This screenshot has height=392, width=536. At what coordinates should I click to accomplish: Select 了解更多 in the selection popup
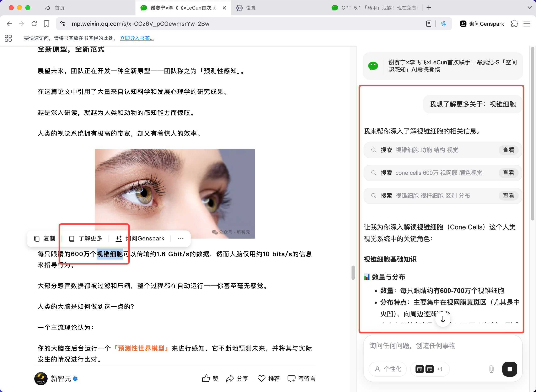point(85,239)
